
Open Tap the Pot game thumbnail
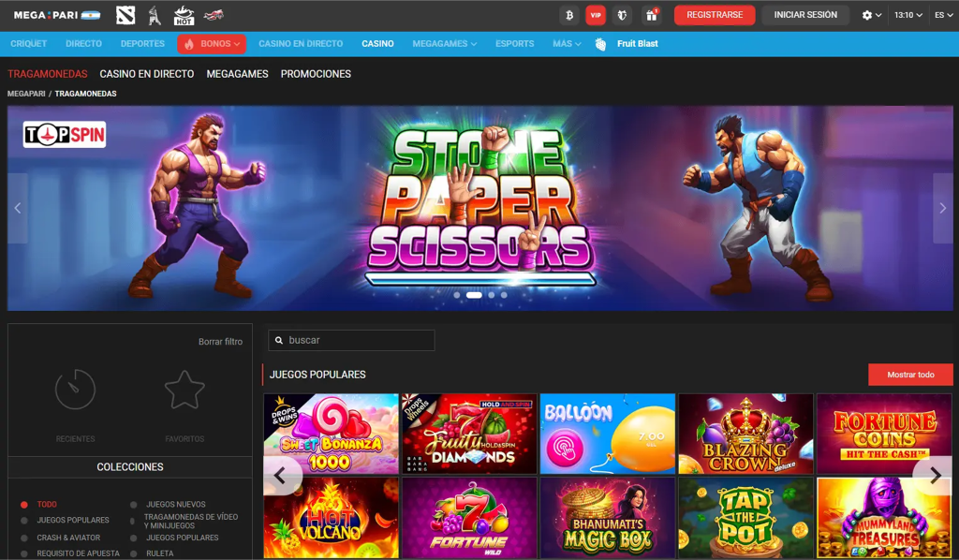[x=745, y=518]
